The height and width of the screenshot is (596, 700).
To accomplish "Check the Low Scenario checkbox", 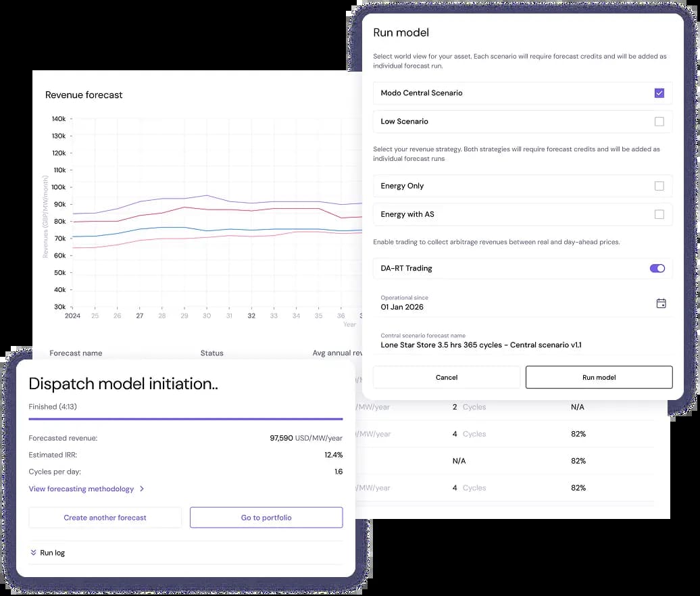I will click(x=659, y=122).
